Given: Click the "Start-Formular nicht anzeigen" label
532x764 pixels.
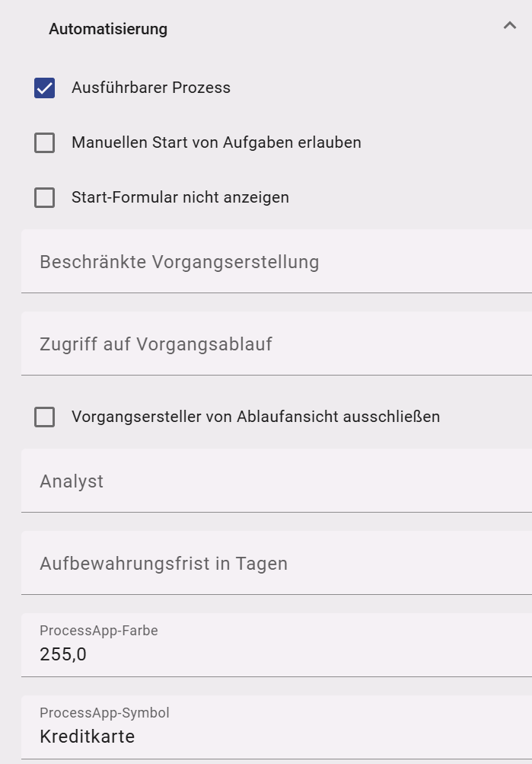Looking at the screenshot, I should [x=180, y=197].
